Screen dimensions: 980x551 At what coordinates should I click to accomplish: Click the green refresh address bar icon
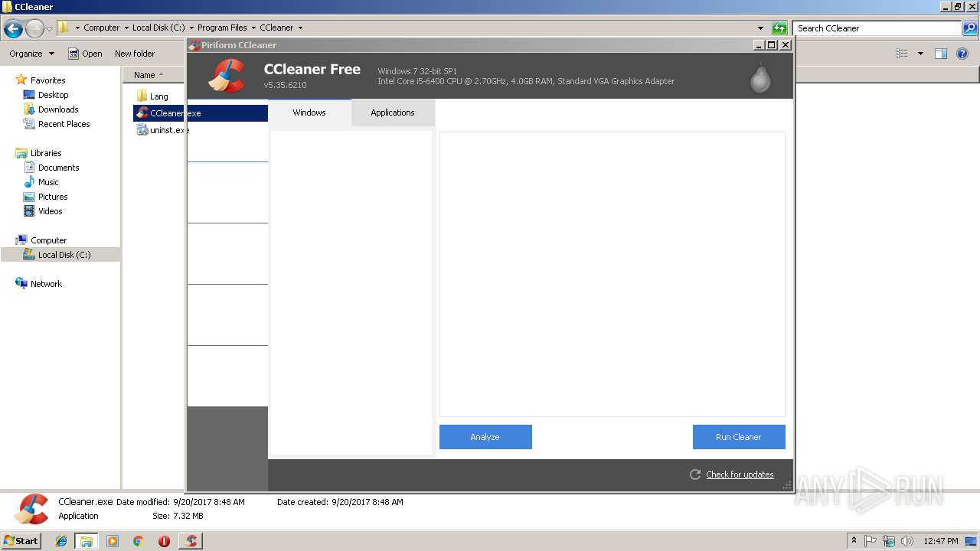[779, 28]
